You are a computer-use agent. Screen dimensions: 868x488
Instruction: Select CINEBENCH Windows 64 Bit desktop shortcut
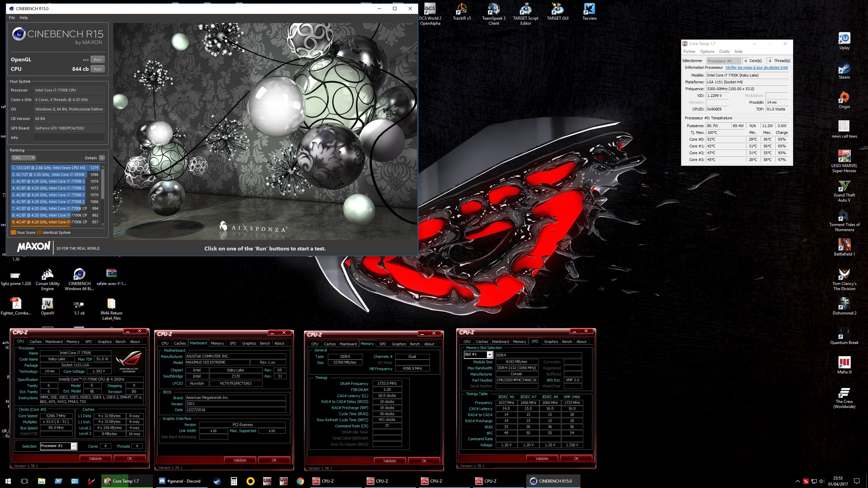[x=79, y=280]
